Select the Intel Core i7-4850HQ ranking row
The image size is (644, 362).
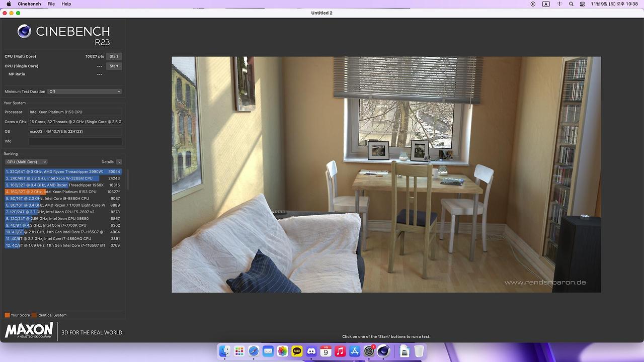(x=63, y=239)
